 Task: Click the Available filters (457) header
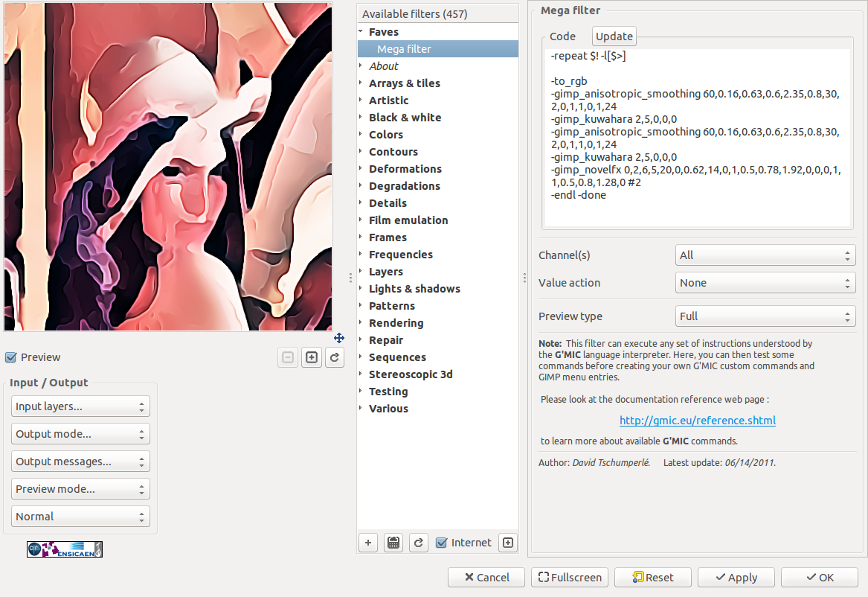[x=438, y=14]
